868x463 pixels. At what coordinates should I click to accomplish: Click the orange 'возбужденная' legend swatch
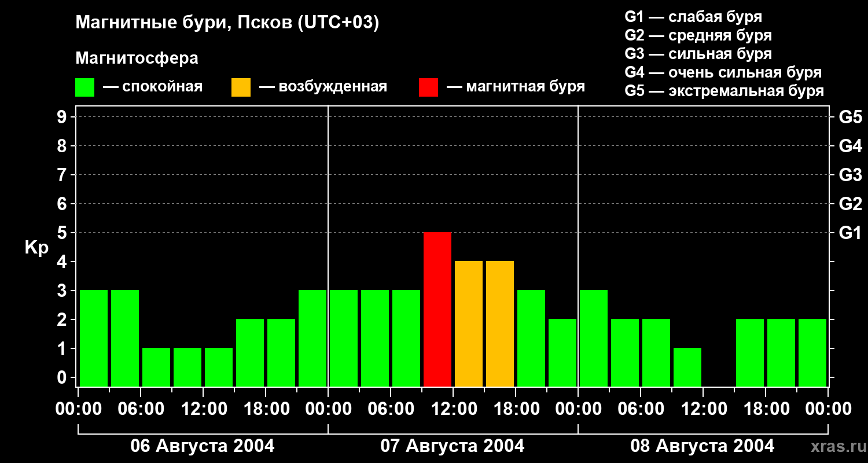(241, 87)
